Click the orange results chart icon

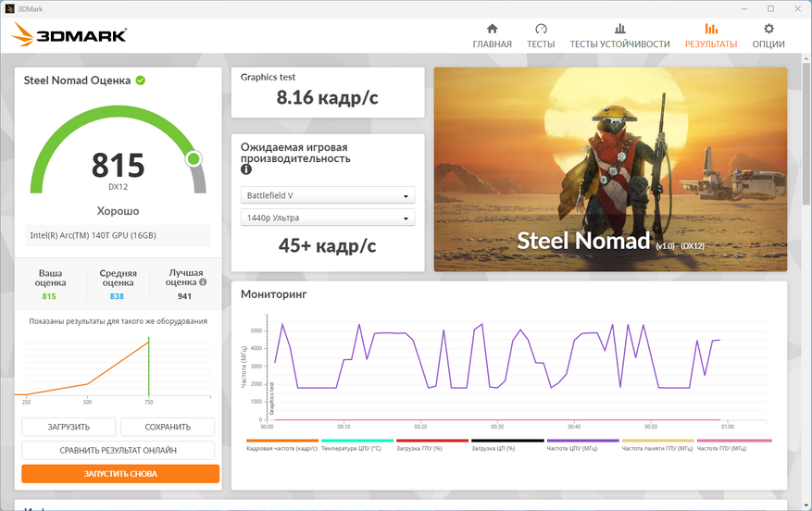click(711, 29)
